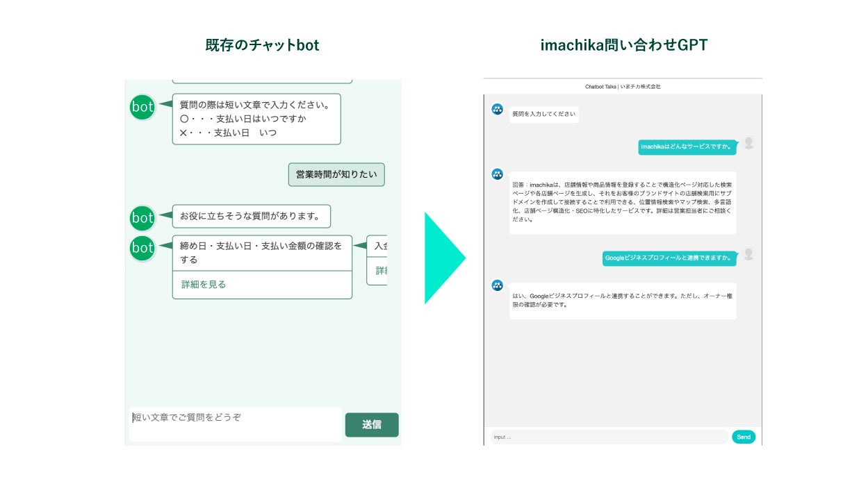The height and width of the screenshot is (493, 868).
Task: Click the bot avatar next to 質問の際は短い文章で message
Action: (142, 107)
